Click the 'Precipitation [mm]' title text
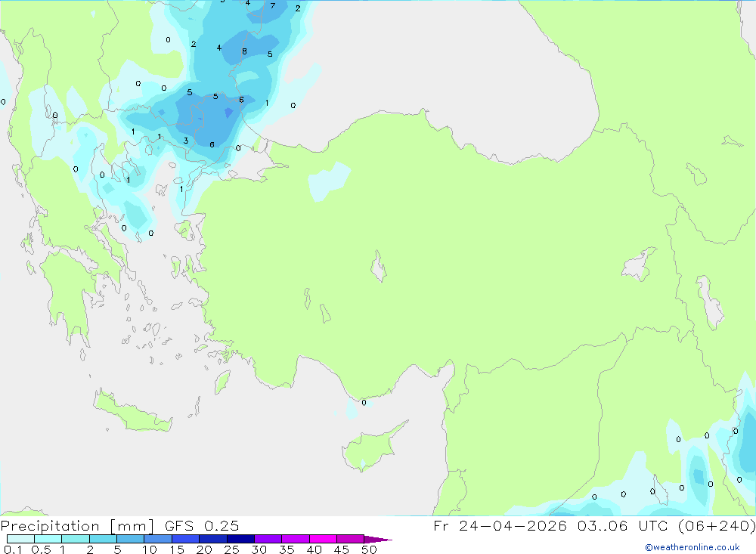Image resolution: width=756 pixels, height=554 pixels. [x=77, y=526]
